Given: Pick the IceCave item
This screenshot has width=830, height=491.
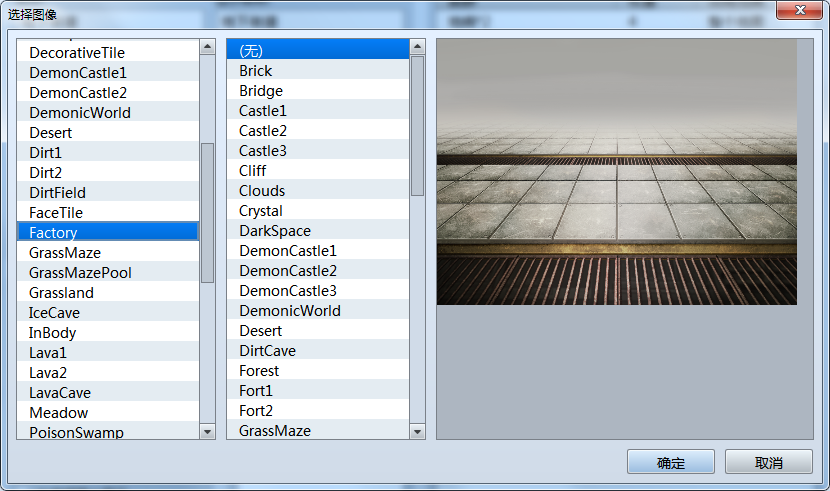Looking at the screenshot, I should [108, 313].
